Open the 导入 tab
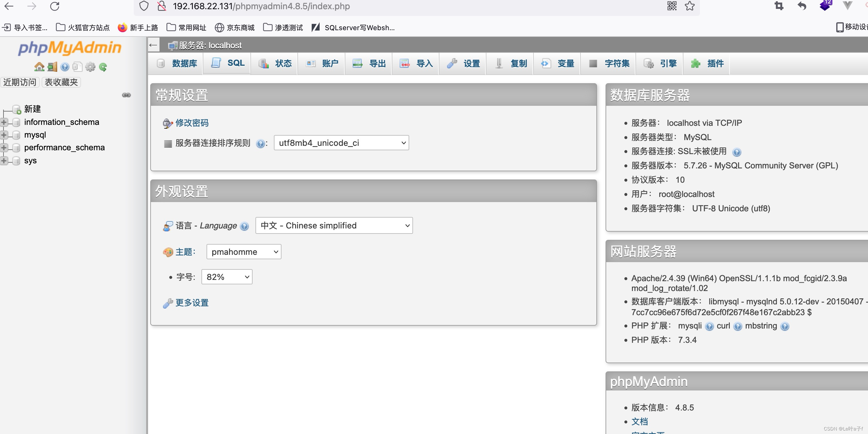Image resolution: width=868 pixels, height=434 pixels. pos(416,63)
